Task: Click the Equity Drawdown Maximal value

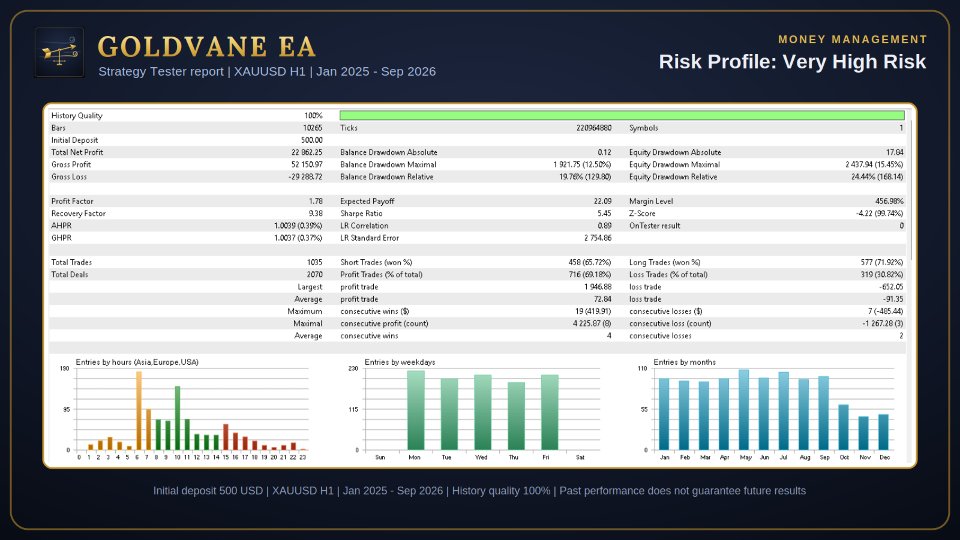Action: pyautogui.click(x=874, y=164)
